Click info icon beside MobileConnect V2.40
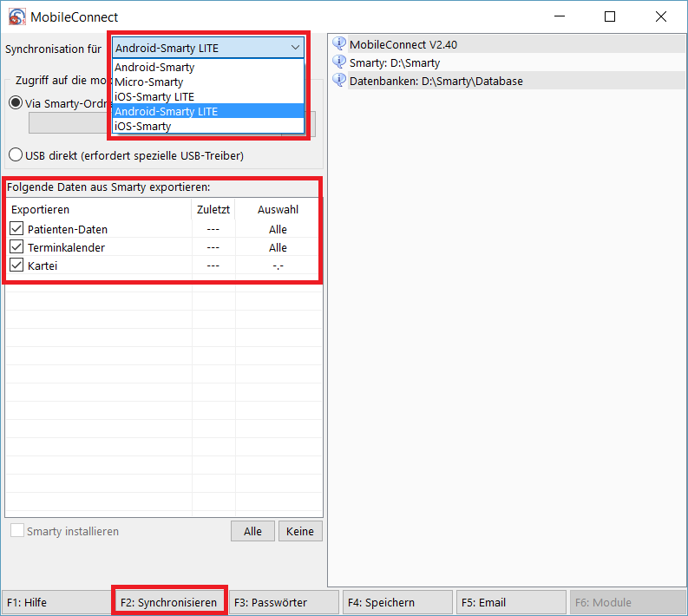Image resolution: width=688 pixels, height=616 pixels. (x=338, y=44)
